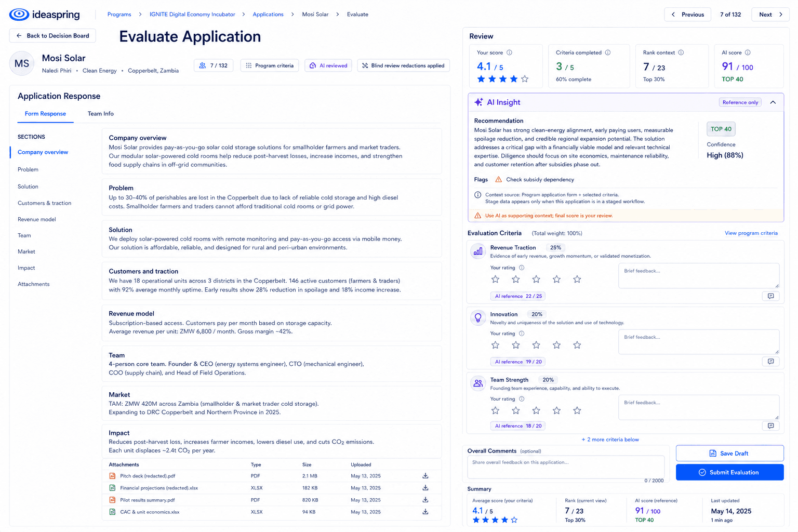Open comment icon for Team Strength
Image resolution: width=798 pixels, height=532 pixels.
pyautogui.click(x=770, y=425)
